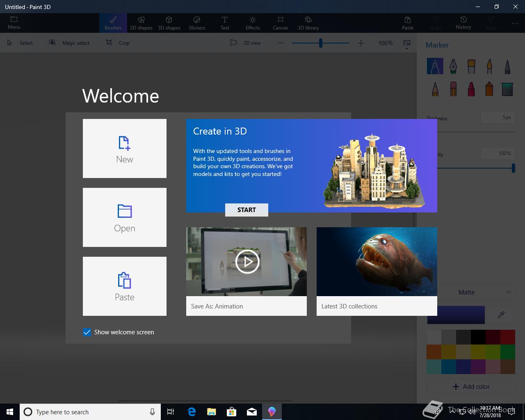This screenshot has width=525, height=420.
Task: Click the Add color button
Action: pyautogui.click(x=471, y=386)
